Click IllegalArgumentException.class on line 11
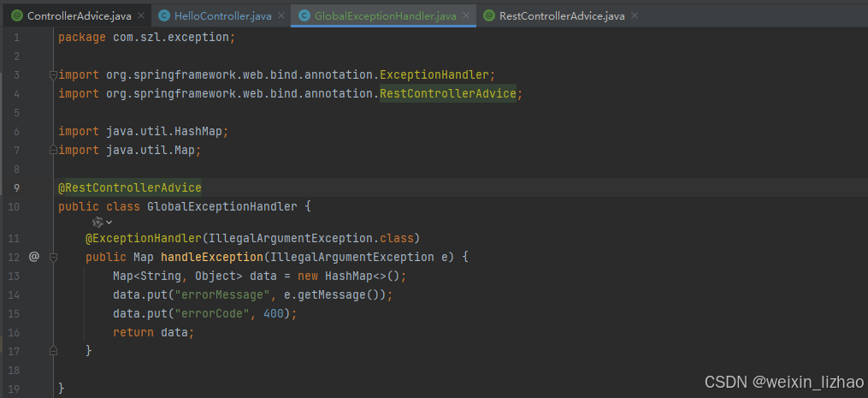 311,238
